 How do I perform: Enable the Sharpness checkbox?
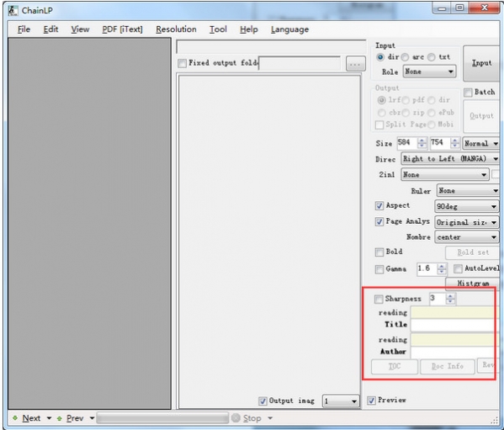click(x=379, y=299)
